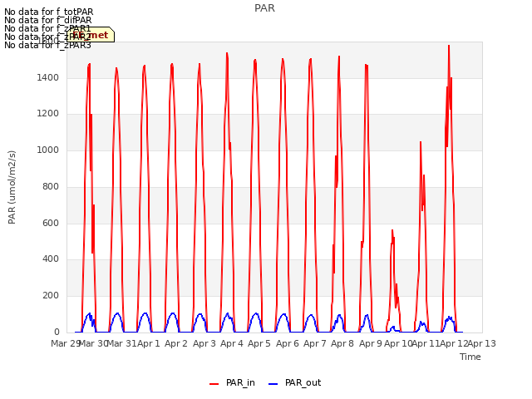Click the 600 y-axis tick label
This screenshot has height=399, width=532.
(51, 223)
